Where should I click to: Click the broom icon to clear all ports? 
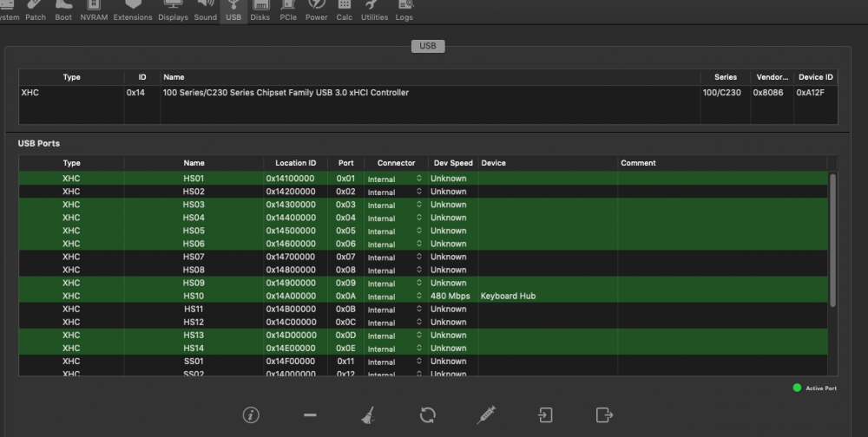pyautogui.click(x=369, y=414)
